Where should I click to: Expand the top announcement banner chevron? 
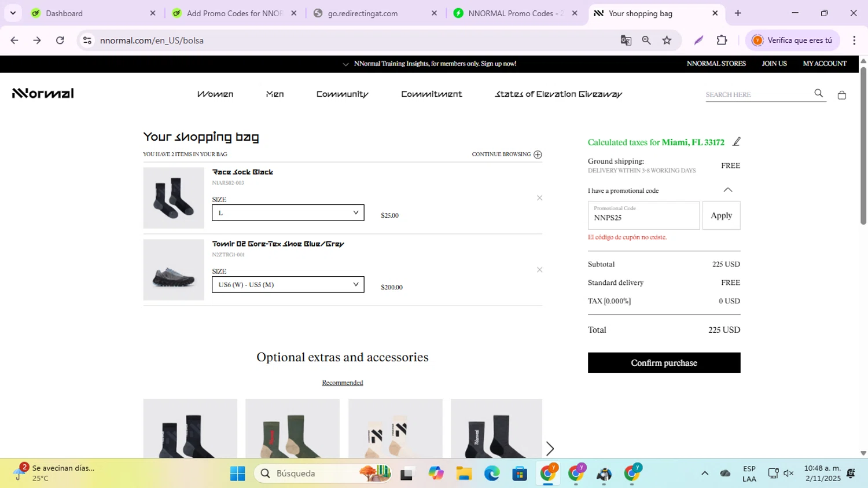(345, 64)
